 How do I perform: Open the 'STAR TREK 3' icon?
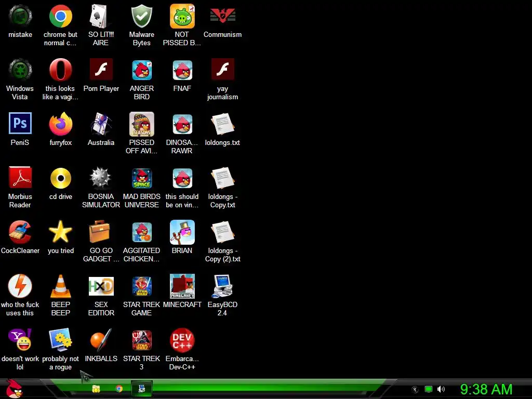point(141,340)
